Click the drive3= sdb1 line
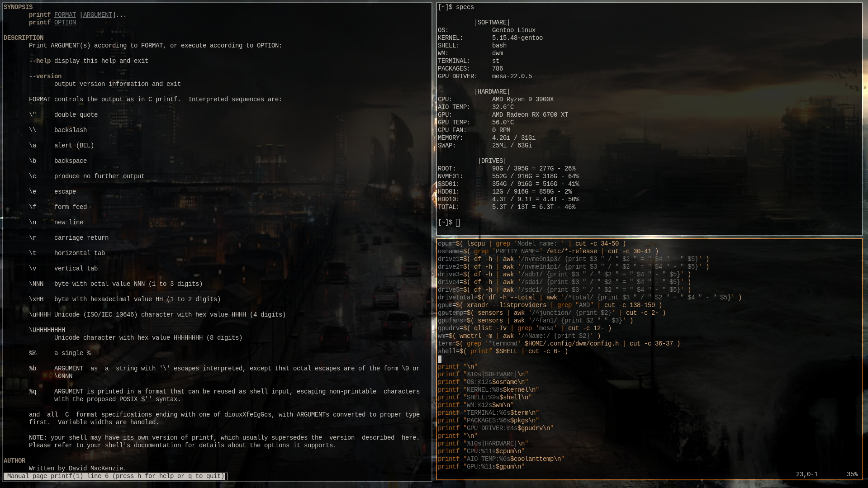The image size is (868, 488). (564, 275)
